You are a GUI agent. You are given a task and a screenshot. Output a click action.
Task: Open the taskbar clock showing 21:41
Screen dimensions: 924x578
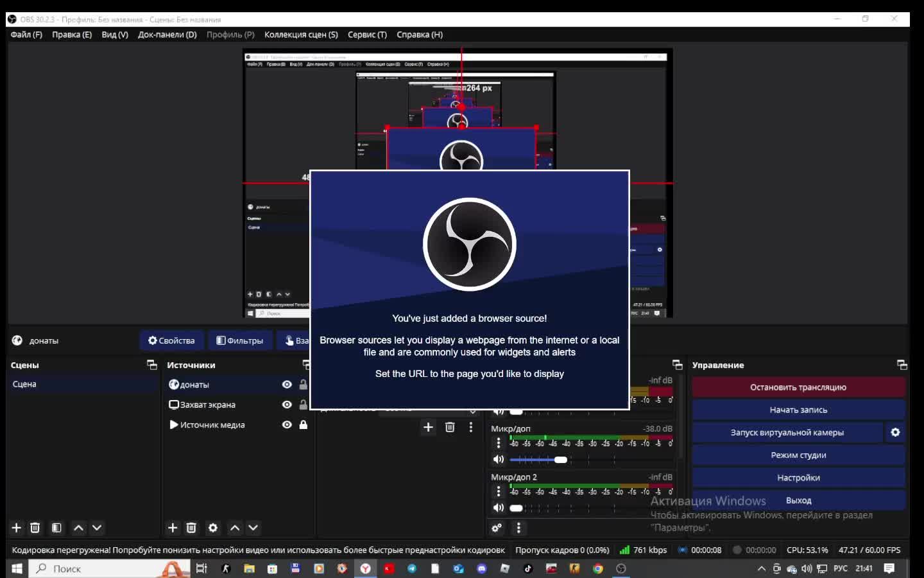pyautogui.click(x=864, y=568)
